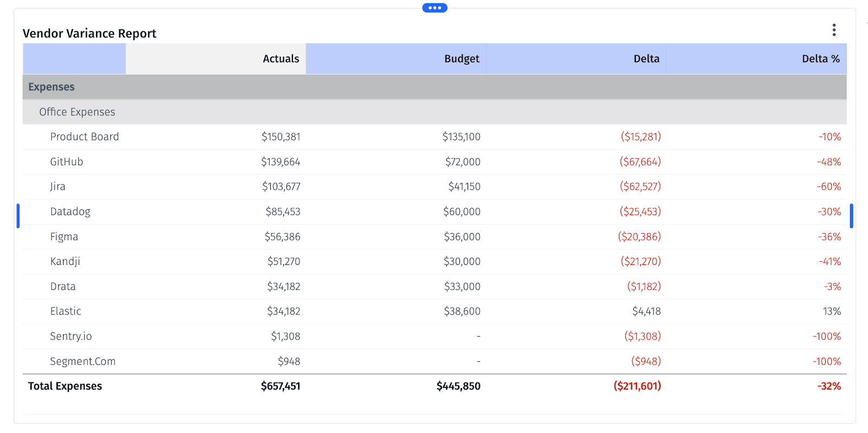
Task: Collapse the Office Expenses group row
Action: pyautogui.click(x=435, y=112)
